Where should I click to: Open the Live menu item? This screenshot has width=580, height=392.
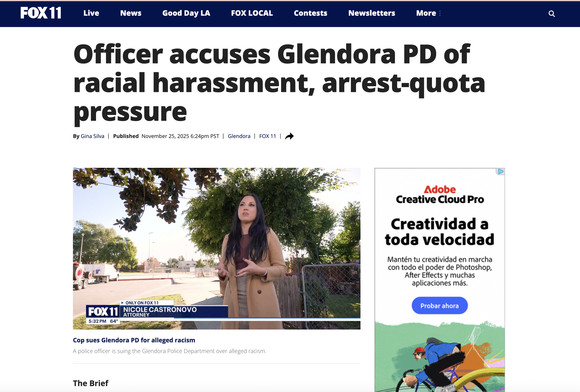pyautogui.click(x=91, y=13)
